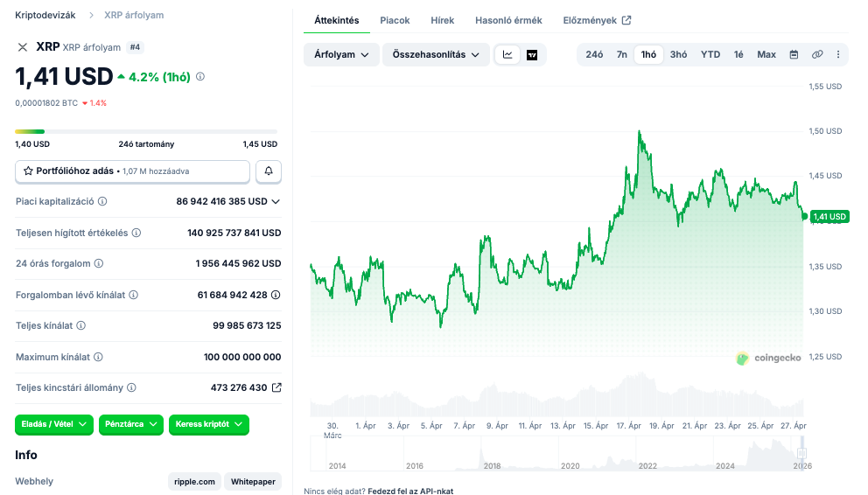Click the 24ó tartomány price range bar
Image resolution: width=868 pixels, height=495 pixels.
pos(146,132)
